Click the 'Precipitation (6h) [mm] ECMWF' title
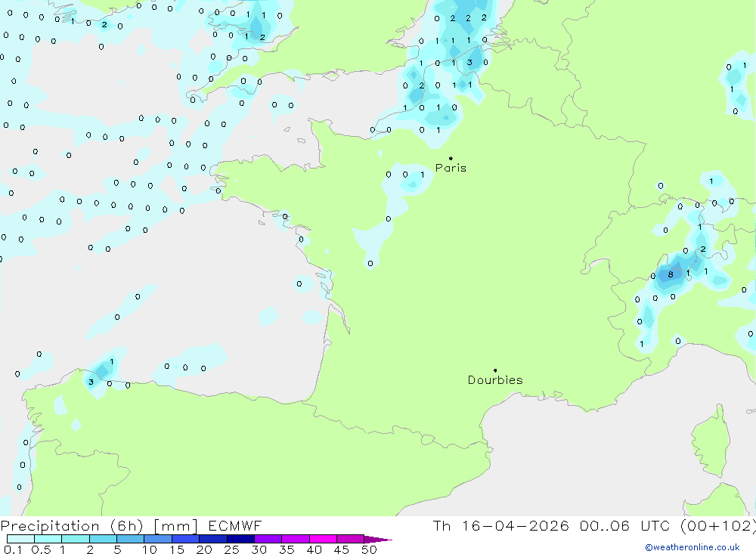756x554 pixels. coord(131,525)
